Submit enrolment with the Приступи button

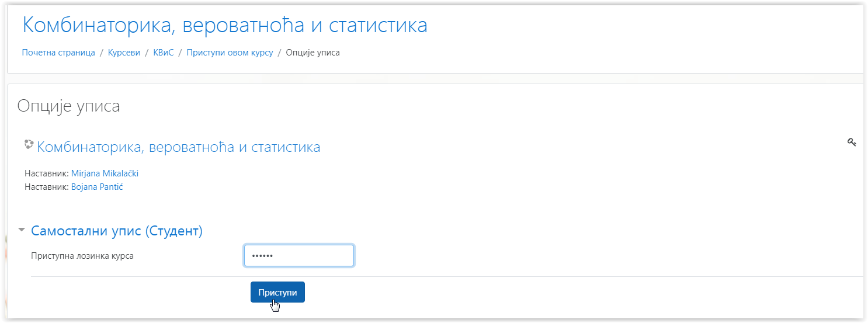[x=277, y=292]
